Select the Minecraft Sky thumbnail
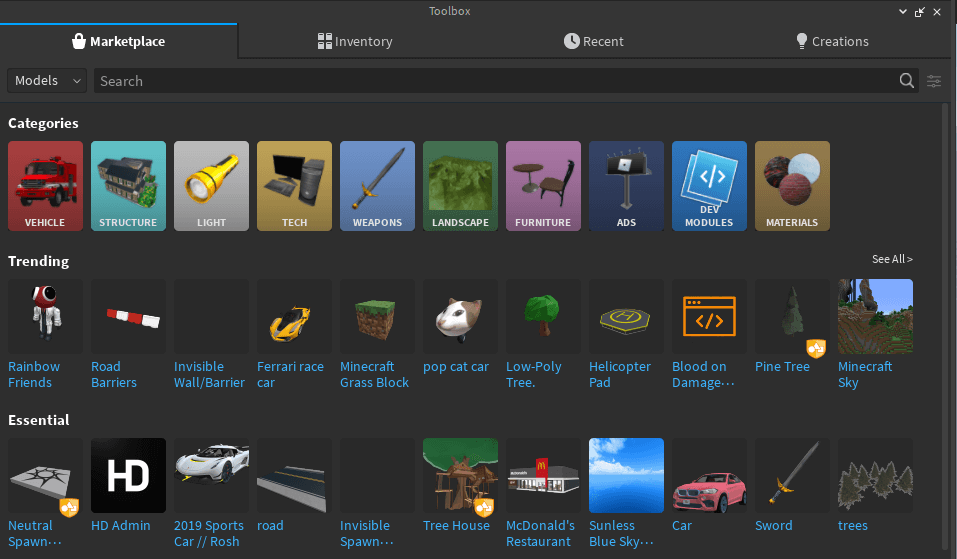This screenshot has width=957, height=559. (x=875, y=316)
